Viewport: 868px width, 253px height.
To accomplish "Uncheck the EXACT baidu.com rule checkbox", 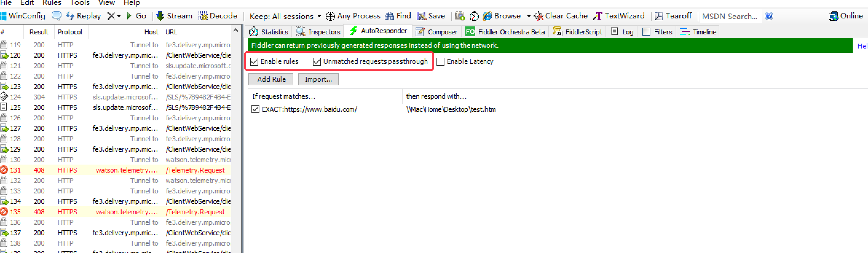I will tap(255, 109).
